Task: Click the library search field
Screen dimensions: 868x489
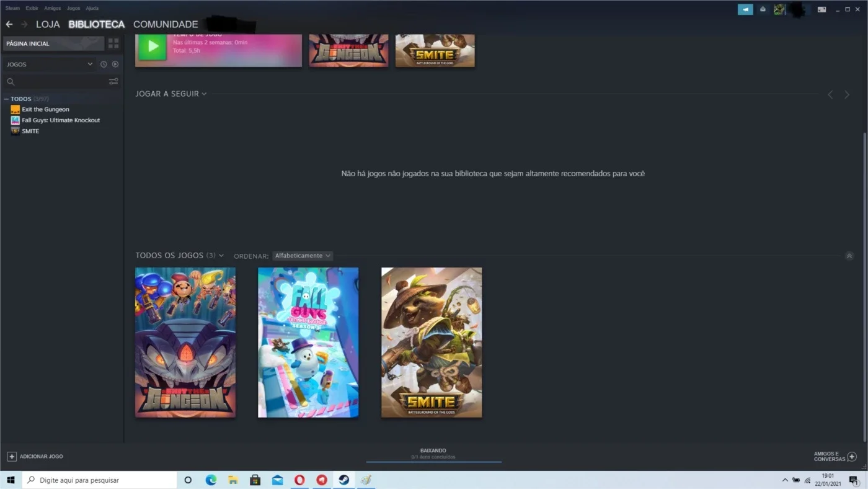Action: click(x=56, y=81)
